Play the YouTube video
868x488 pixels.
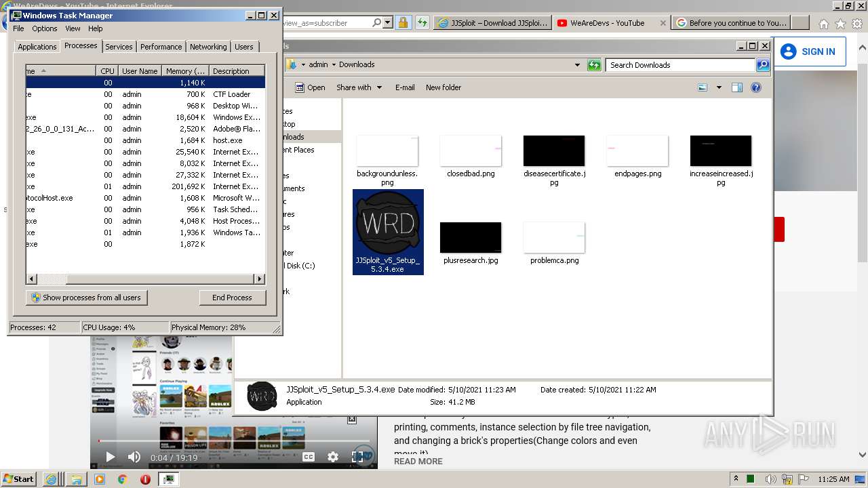tap(110, 457)
